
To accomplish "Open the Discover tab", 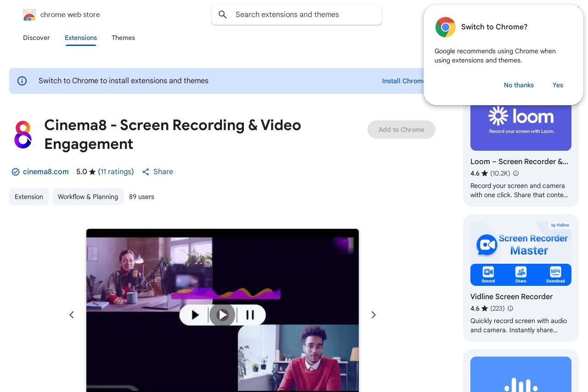I will click(x=36, y=38).
